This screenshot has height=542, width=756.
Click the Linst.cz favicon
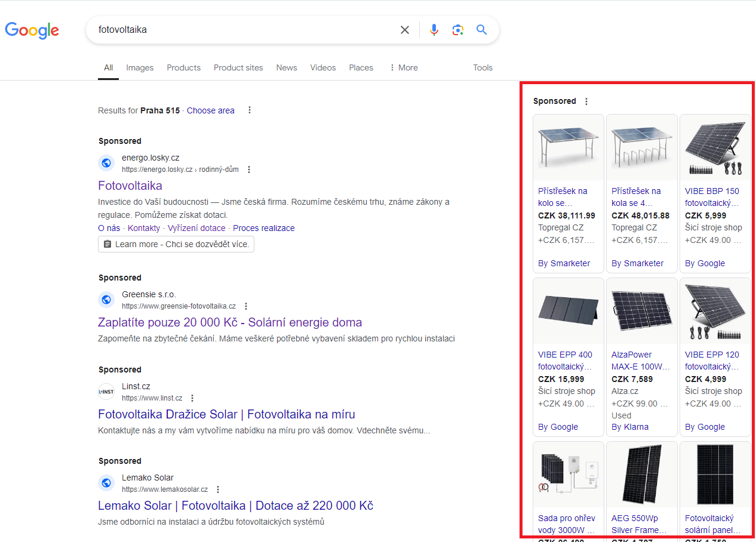pos(106,392)
